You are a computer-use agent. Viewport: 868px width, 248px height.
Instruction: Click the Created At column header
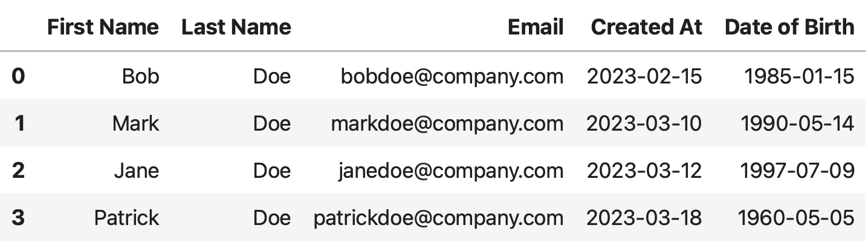(x=646, y=27)
